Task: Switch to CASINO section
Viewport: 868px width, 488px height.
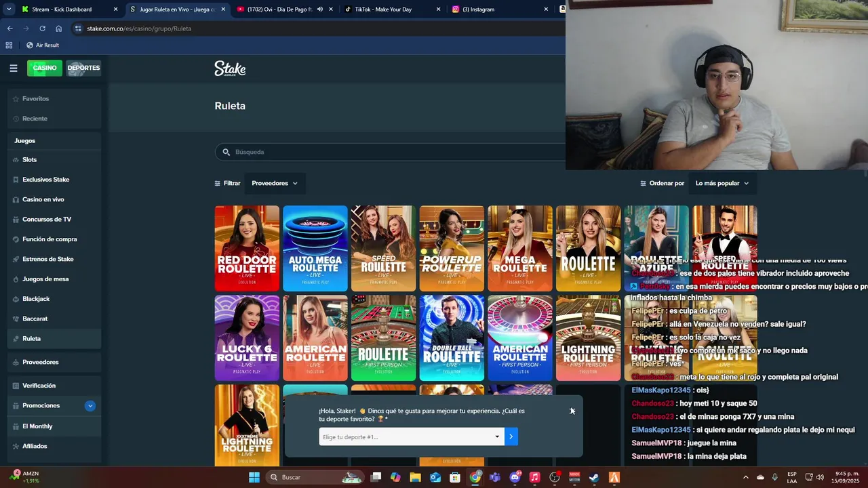Action: click(x=45, y=68)
